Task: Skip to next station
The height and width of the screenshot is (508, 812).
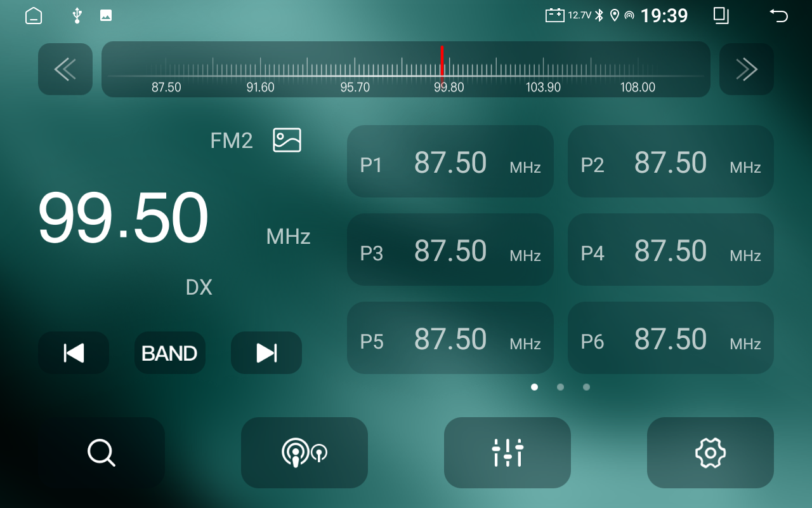Action: (266, 352)
